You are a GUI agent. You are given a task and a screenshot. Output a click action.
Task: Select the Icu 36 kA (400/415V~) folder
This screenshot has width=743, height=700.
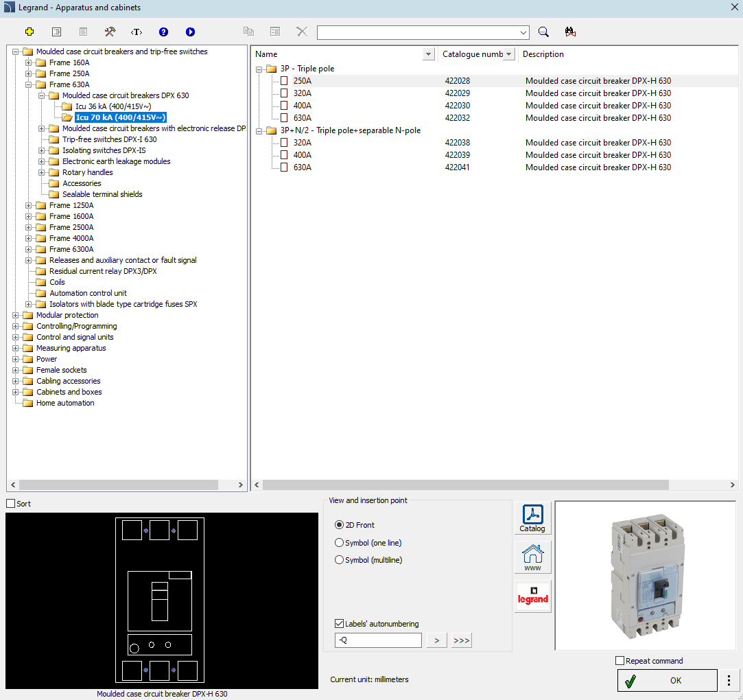113,106
